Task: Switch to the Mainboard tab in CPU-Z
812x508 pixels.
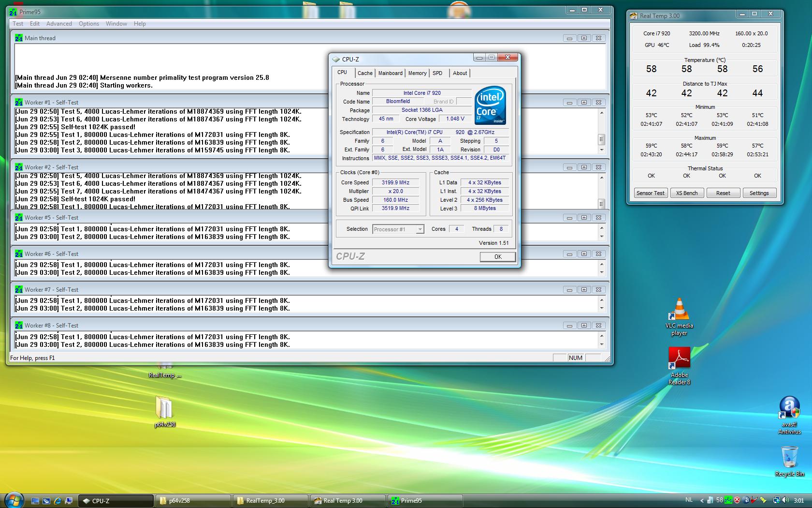Action: 390,73
